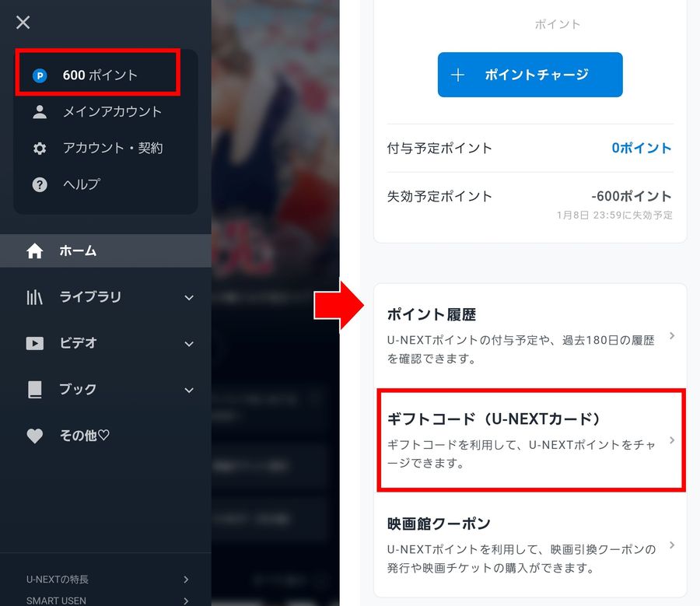Click chevron on ギフトコード row
700x606 pixels.
672,440
